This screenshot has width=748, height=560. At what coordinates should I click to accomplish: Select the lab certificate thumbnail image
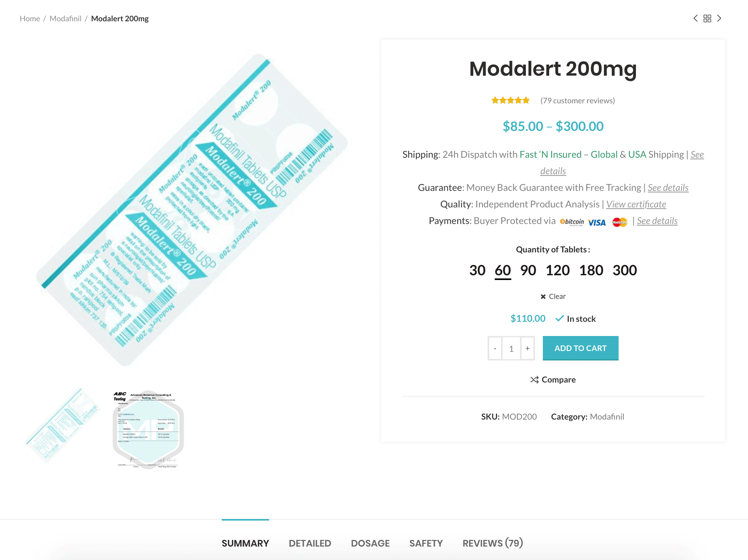[x=148, y=429]
